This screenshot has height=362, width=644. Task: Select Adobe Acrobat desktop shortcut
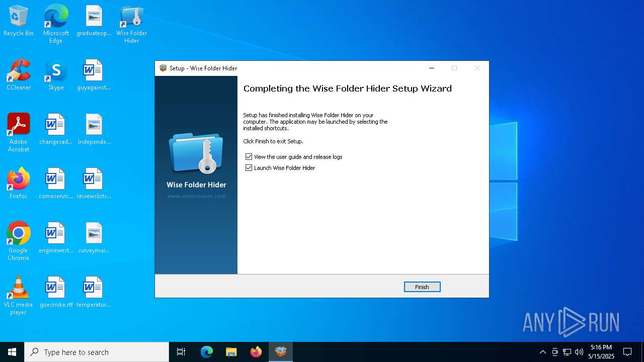pyautogui.click(x=19, y=133)
